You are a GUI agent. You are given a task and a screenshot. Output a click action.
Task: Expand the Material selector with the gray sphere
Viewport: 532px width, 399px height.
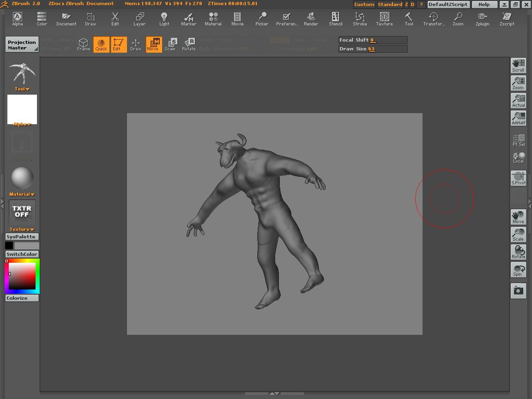coord(22,181)
